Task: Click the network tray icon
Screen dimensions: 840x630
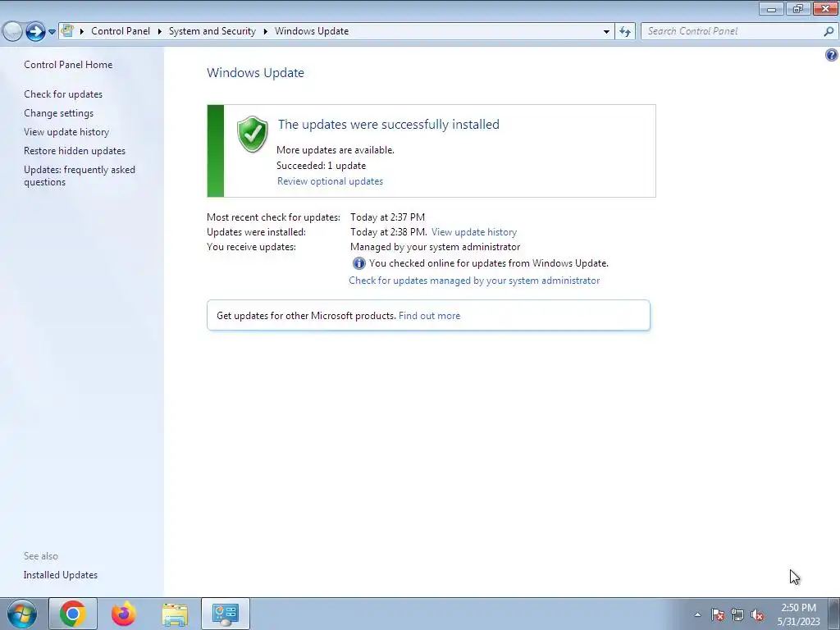Action: click(737, 614)
